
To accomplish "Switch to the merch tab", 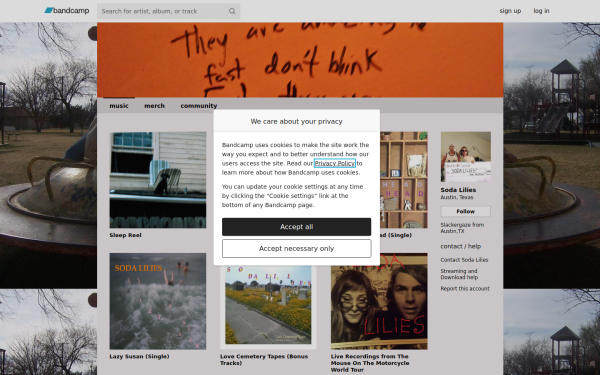I will [x=154, y=106].
